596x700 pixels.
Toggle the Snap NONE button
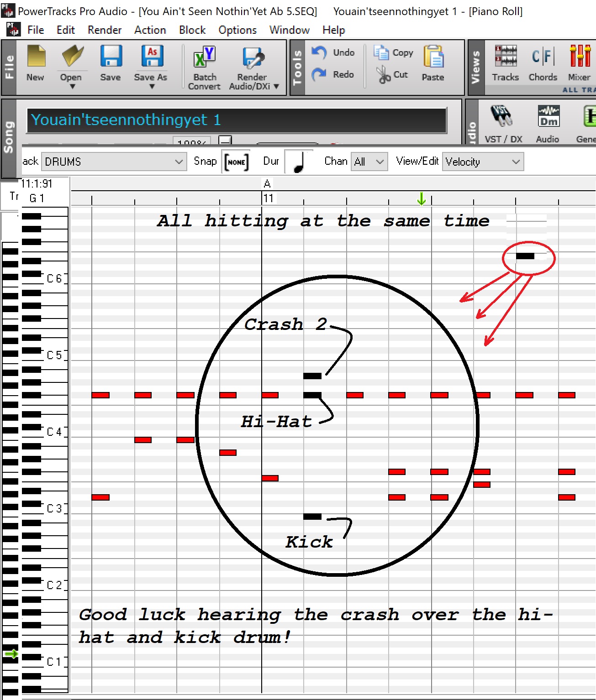(236, 162)
